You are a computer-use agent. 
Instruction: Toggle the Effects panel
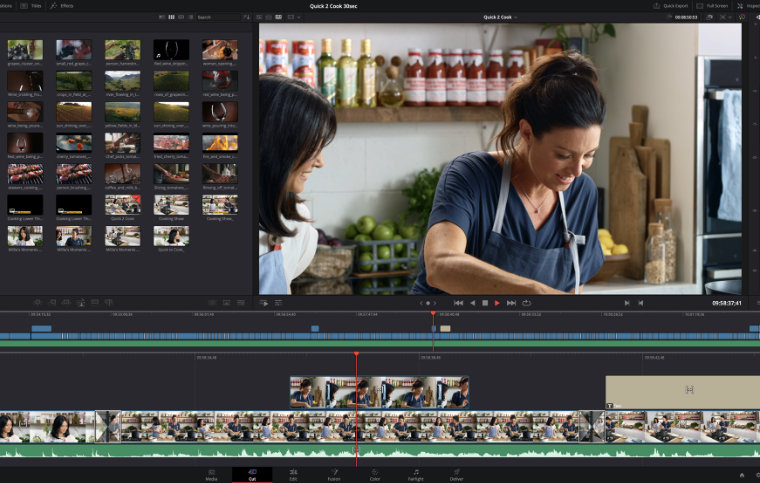(x=61, y=5)
